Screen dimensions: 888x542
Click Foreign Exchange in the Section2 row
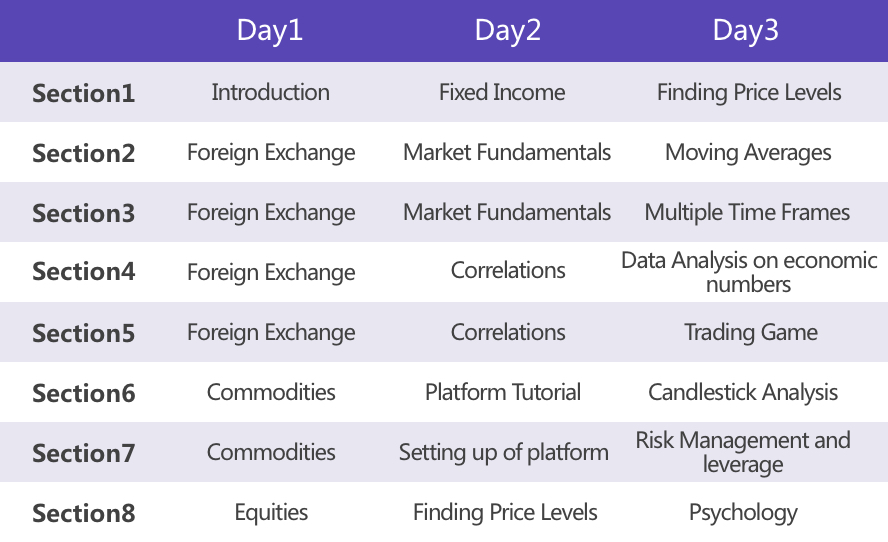point(271,153)
